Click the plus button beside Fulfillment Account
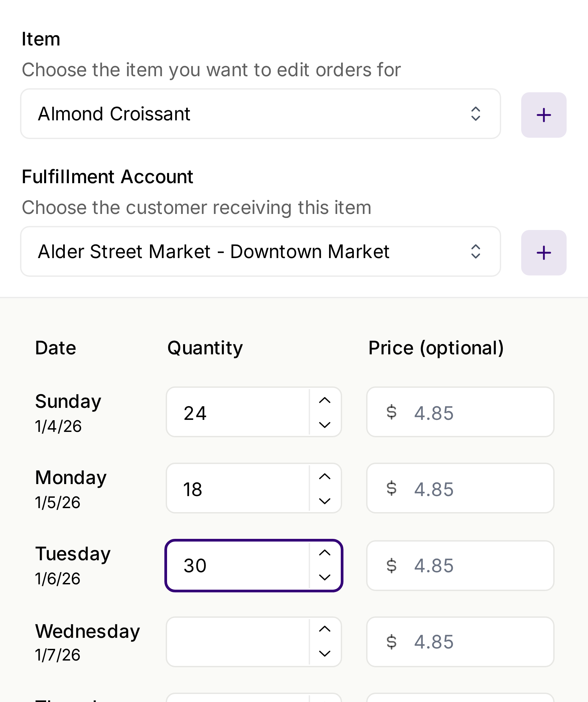588x702 pixels. (544, 253)
